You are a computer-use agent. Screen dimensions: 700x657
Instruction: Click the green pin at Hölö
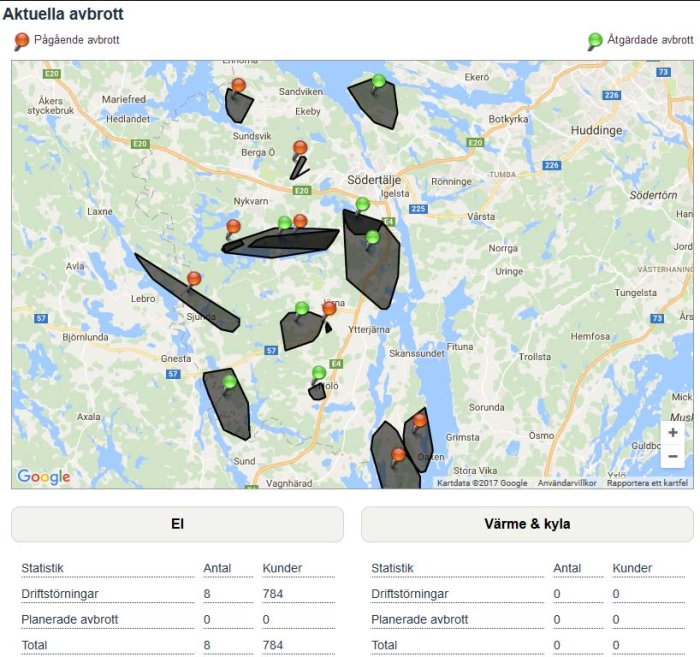click(319, 373)
